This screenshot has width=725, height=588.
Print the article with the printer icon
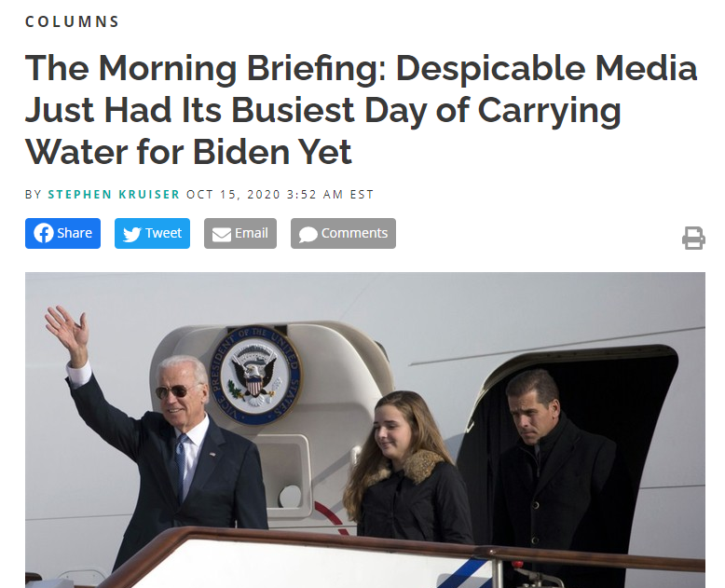click(693, 238)
